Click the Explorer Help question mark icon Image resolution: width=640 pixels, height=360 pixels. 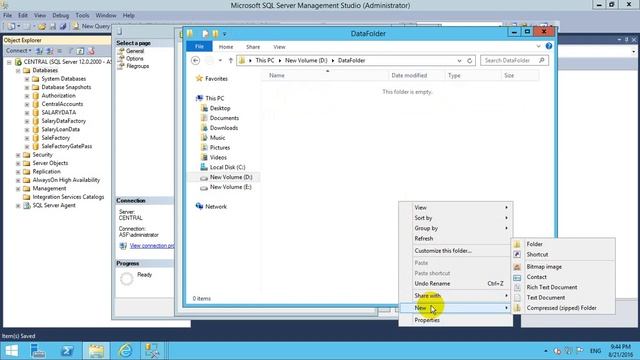[549, 46]
